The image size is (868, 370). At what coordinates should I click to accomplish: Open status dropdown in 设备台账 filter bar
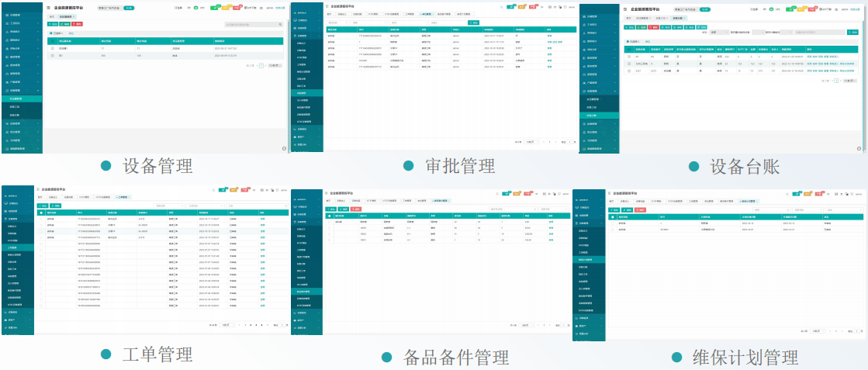click(719, 32)
